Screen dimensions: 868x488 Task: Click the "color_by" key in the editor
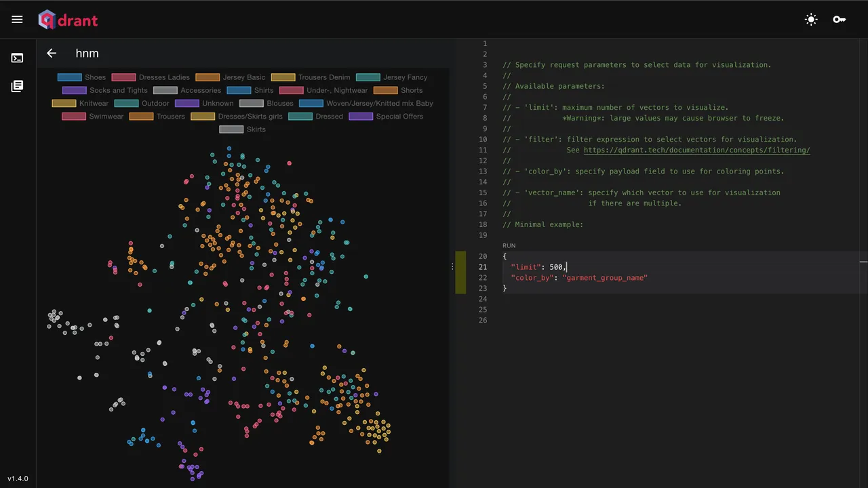(532, 278)
